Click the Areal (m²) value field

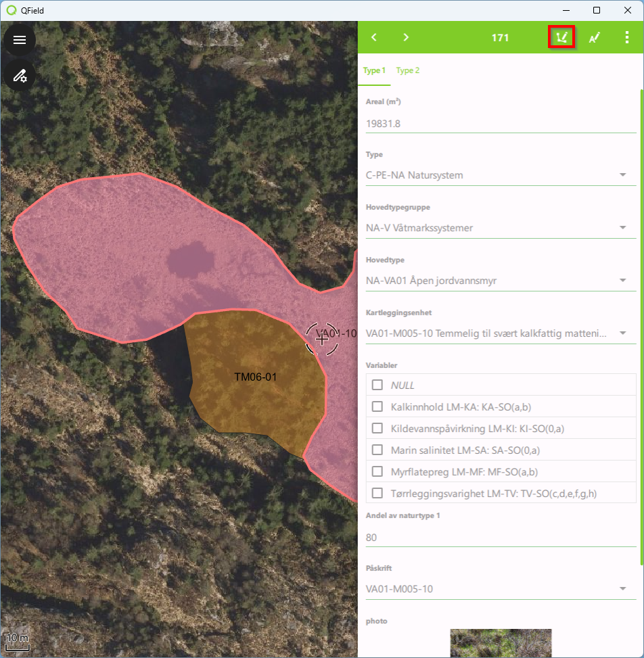pyautogui.click(x=499, y=123)
